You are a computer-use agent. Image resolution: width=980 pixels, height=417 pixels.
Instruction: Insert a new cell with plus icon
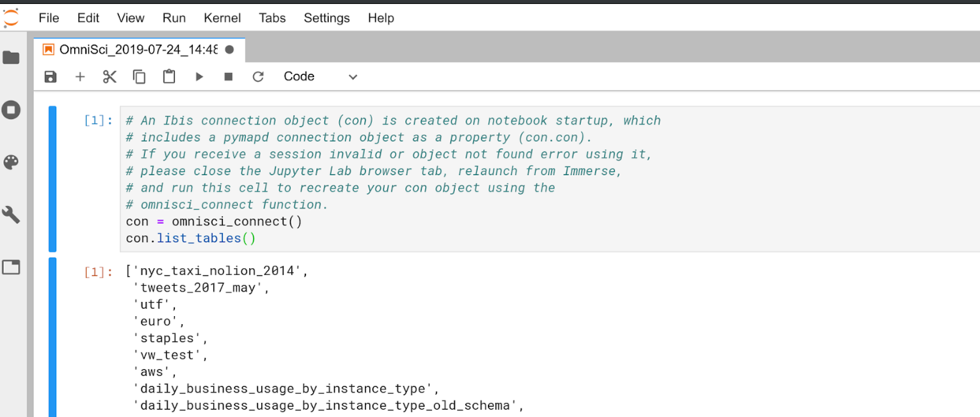[x=80, y=76]
